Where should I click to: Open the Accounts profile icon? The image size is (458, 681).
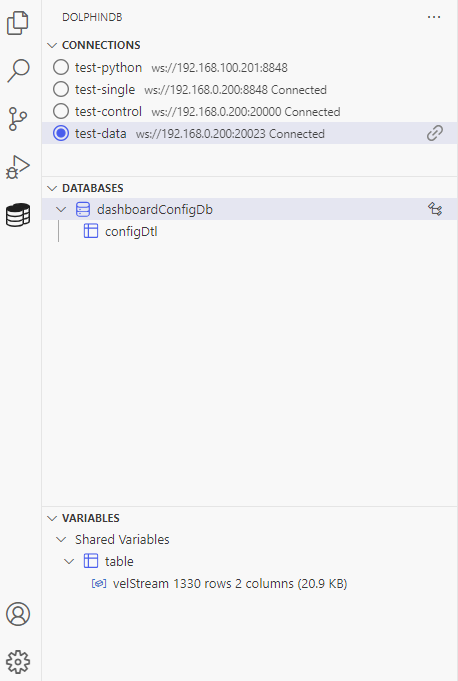point(18,614)
